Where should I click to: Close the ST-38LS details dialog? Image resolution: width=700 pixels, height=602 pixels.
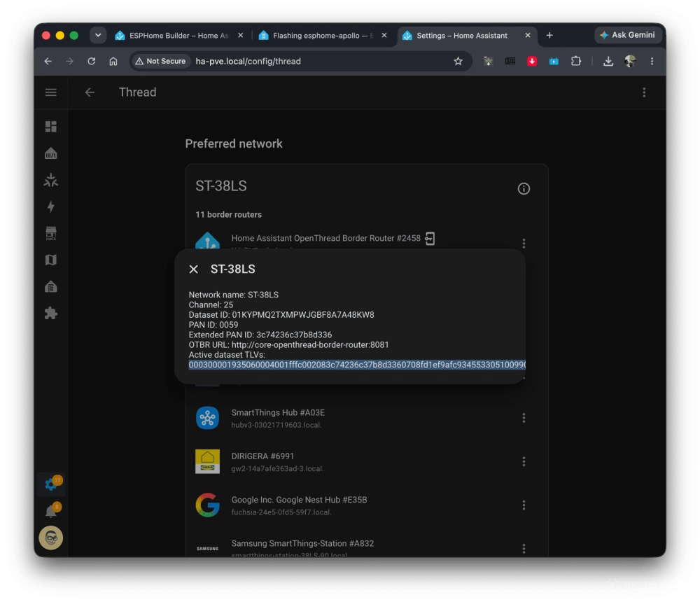(x=193, y=269)
